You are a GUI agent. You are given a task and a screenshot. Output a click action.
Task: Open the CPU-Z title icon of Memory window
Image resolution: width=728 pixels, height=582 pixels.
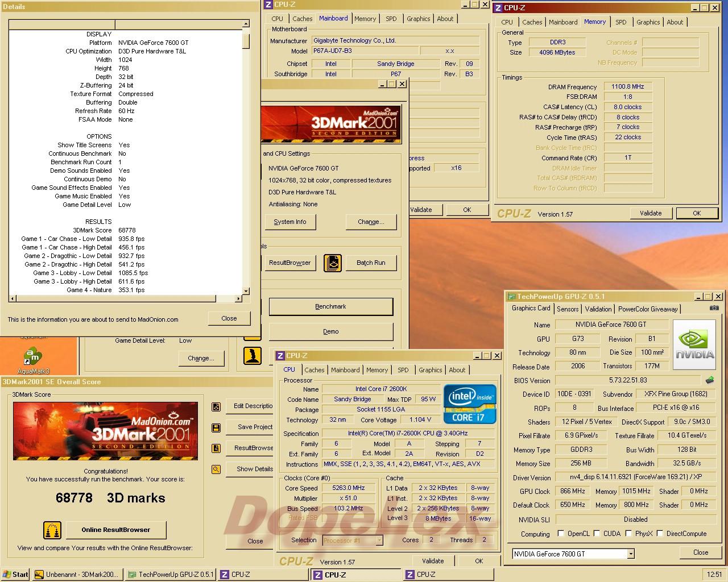[498, 8]
